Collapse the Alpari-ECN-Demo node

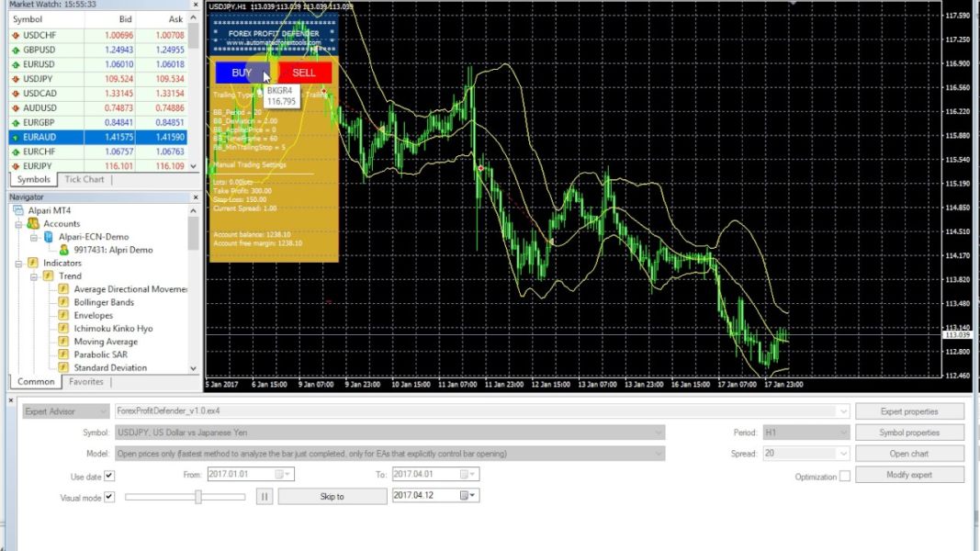(34, 237)
